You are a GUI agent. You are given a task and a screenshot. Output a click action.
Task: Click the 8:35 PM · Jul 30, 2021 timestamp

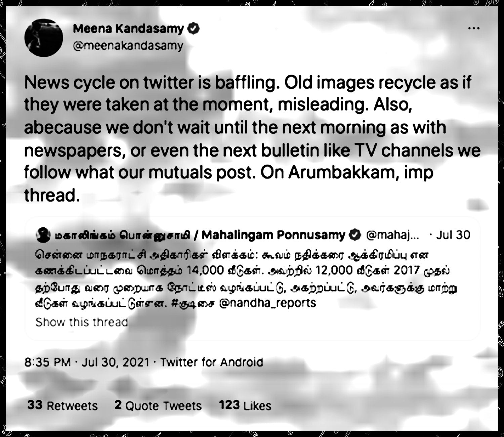pyautogui.click(x=87, y=362)
